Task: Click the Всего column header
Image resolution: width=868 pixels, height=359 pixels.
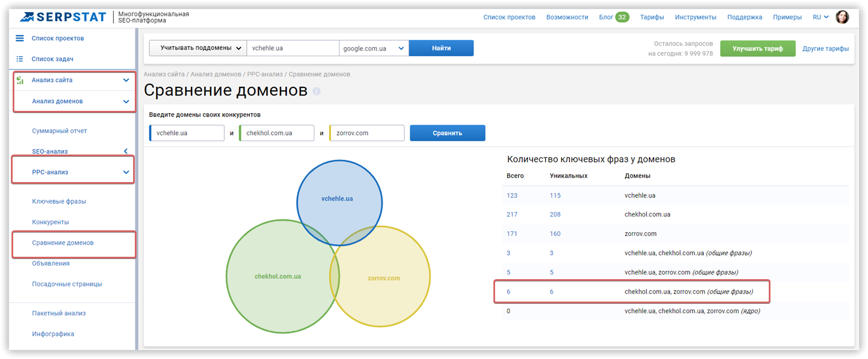Action: 515,176
